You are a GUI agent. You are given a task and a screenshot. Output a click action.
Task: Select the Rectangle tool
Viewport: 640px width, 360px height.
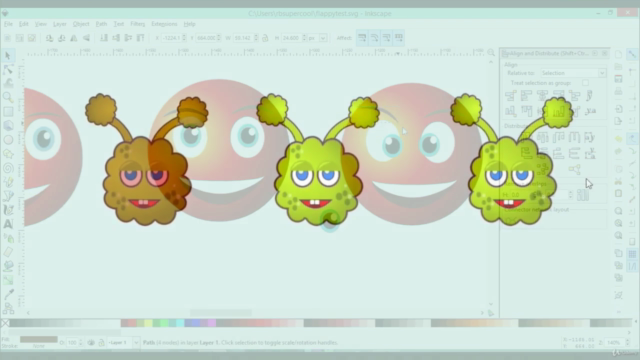(x=8, y=111)
